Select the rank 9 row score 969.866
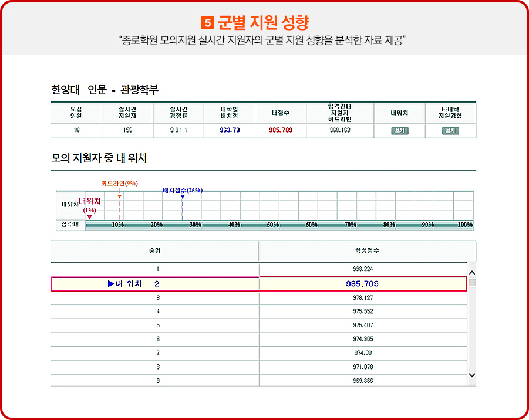Image resolution: width=529 pixels, height=420 pixels. click(x=363, y=381)
